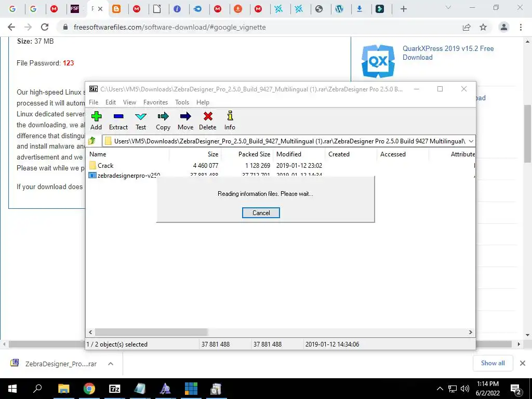Image resolution: width=532 pixels, height=399 pixels.
Task: Open the Chrome profile avatar
Action: (x=504, y=27)
